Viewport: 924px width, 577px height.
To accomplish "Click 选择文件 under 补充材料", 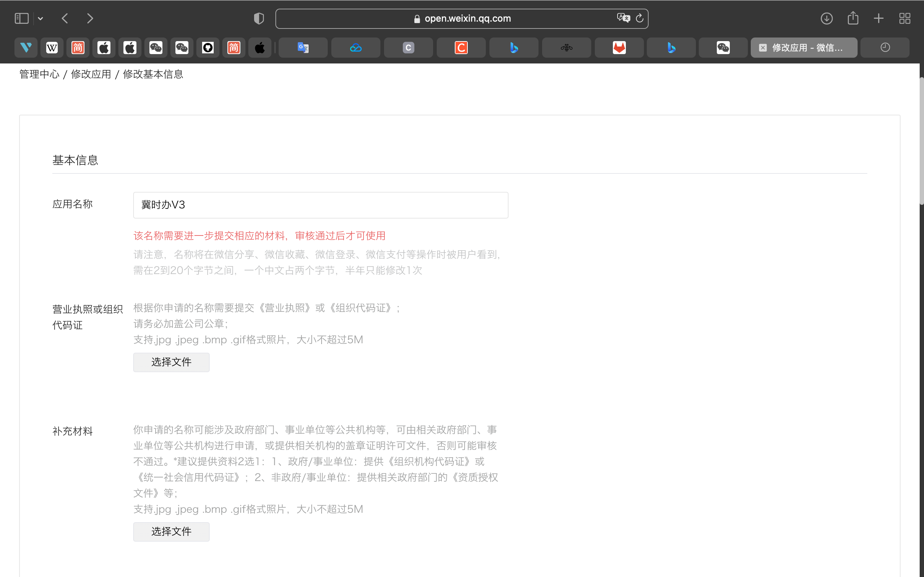I will tap(171, 531).
